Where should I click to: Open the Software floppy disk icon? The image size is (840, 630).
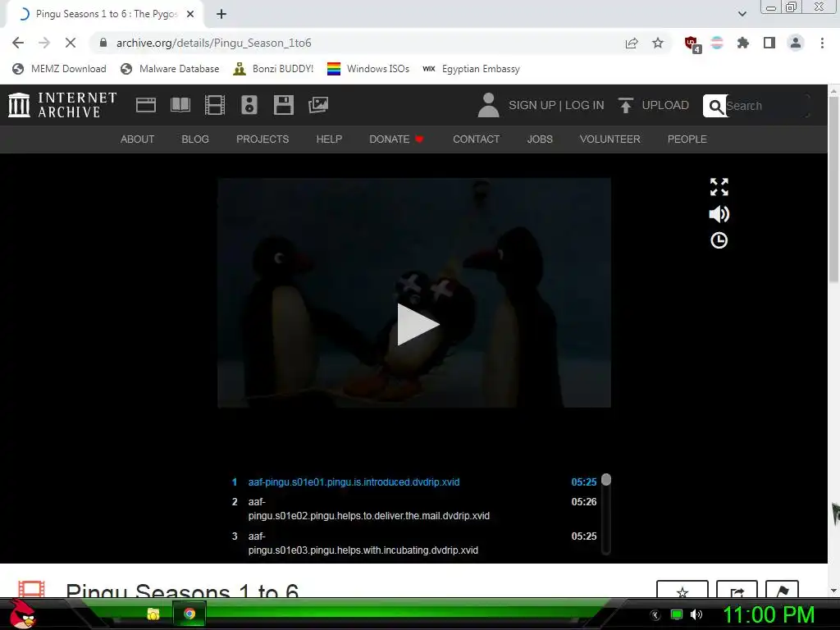pos(283,105)
